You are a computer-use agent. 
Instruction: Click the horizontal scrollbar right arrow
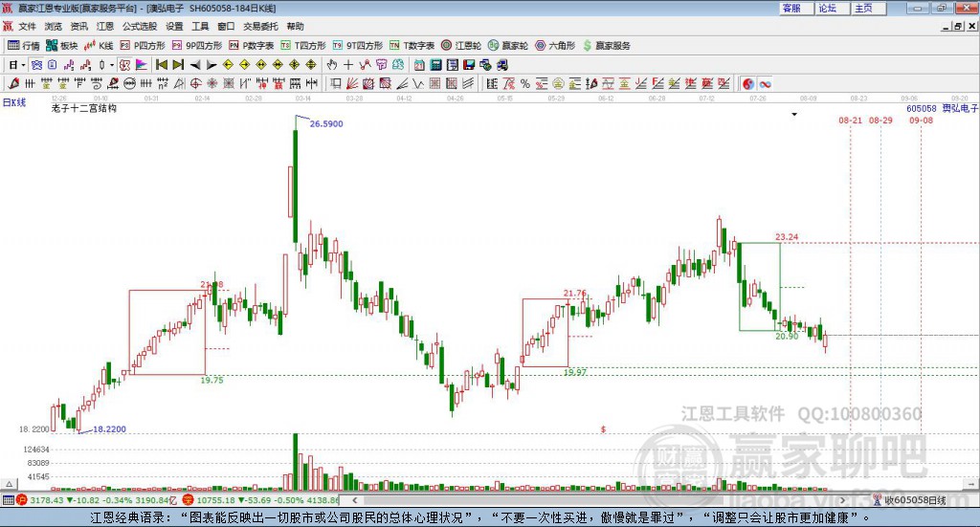842,500
